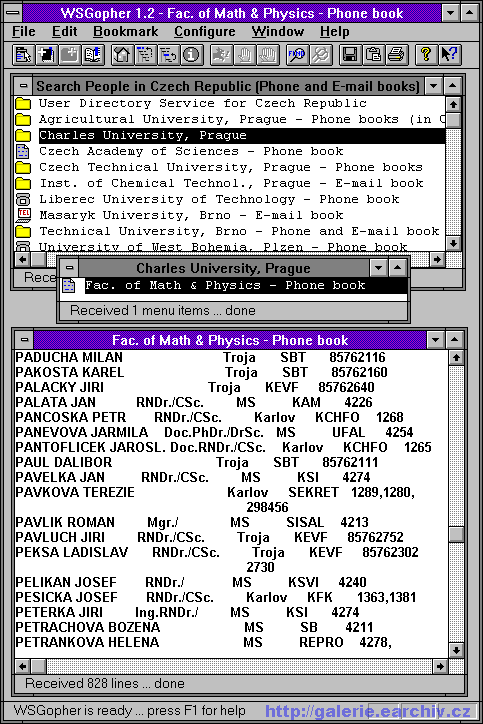This screenshot has width=483, height=724.
Task: Click Search People vertical scrollbar thumb
Action: click(453, 120)
